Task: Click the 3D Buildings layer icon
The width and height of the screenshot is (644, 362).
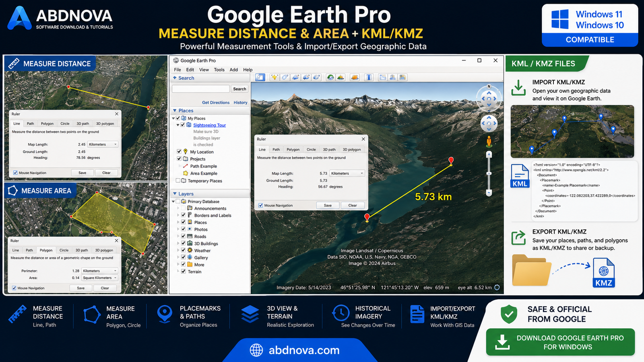Action: tap(190, 243)
